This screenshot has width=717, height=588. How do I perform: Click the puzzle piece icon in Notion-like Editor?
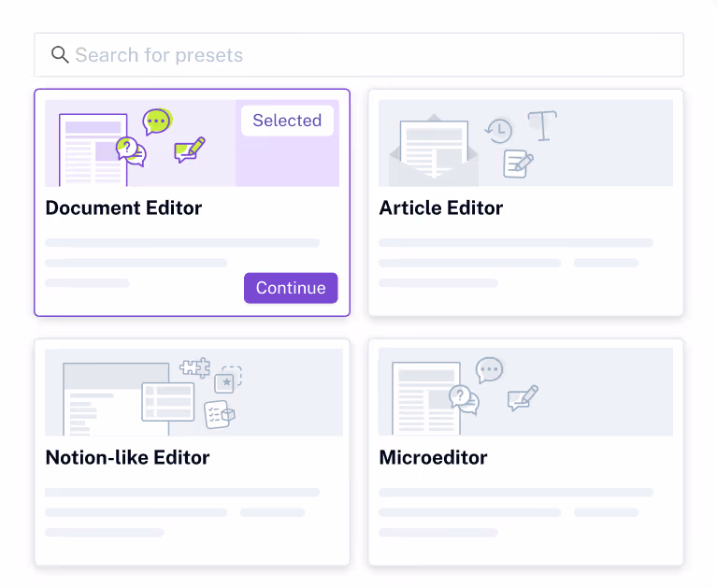pyautogui.click(x=194, y=368)
